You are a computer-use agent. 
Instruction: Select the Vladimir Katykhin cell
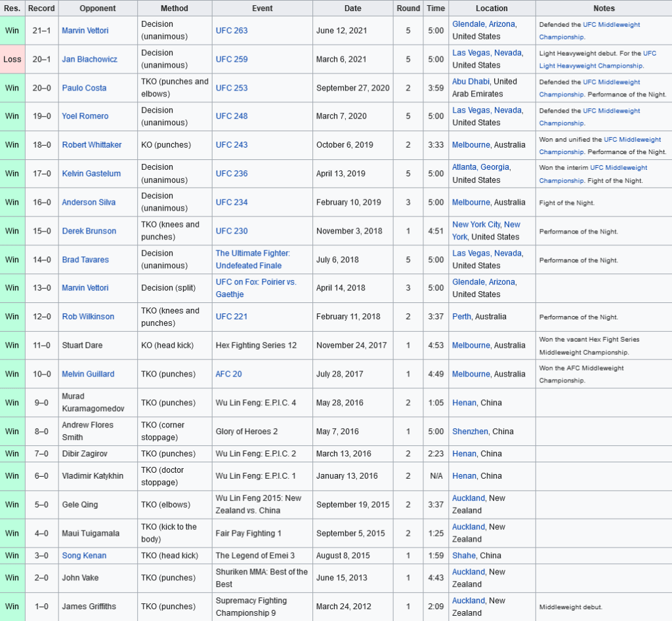[x=98, y=476]
